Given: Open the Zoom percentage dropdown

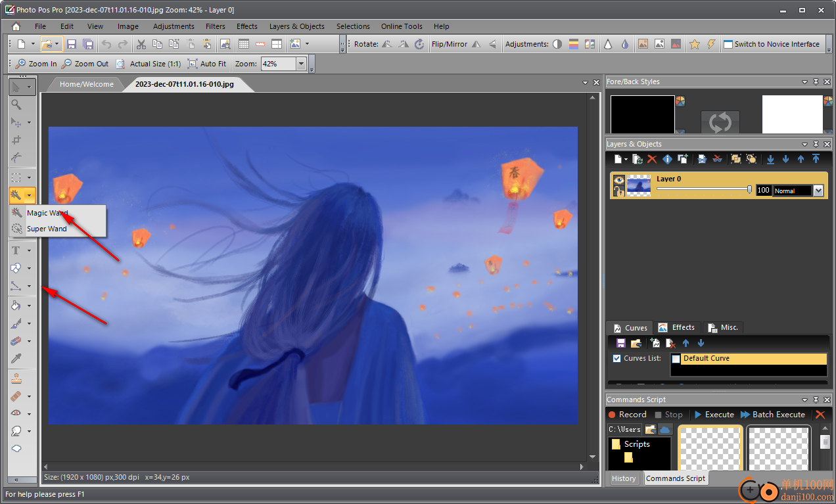Looking at the screenshot, I should click(x=301, y=64).
